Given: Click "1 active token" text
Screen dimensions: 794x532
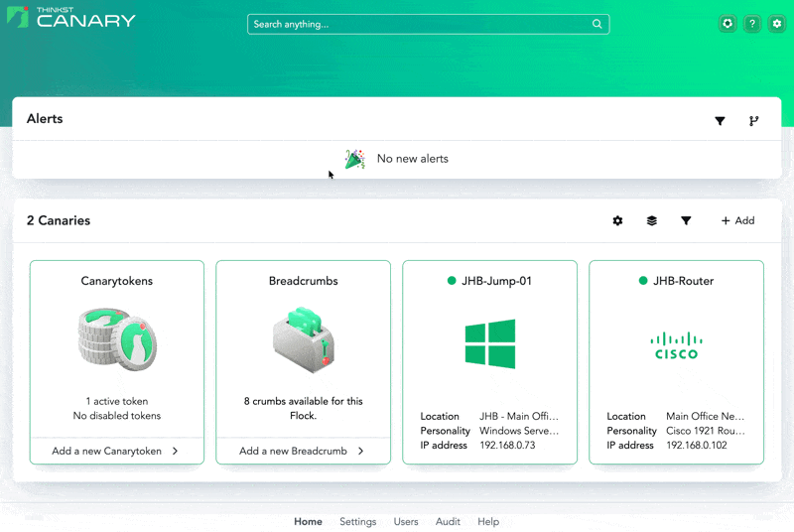Looking at the screenshot, I should pos(117,401).
